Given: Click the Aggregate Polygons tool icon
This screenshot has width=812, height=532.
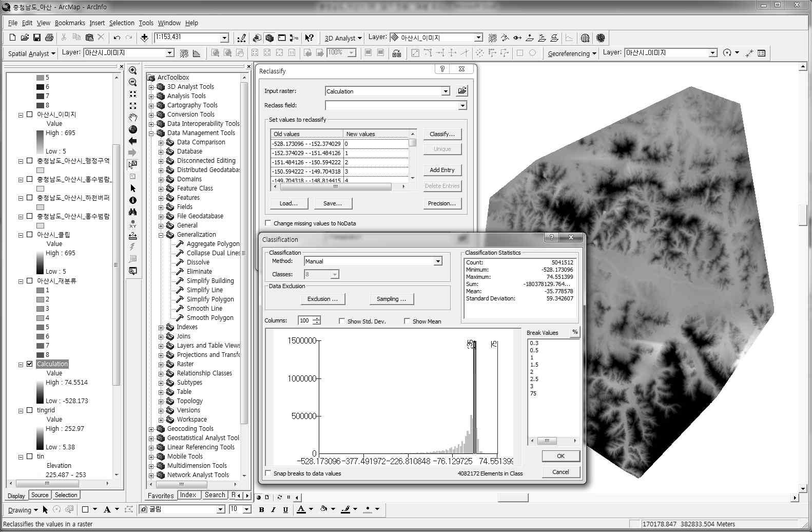Looking at the screenshot, I should click(180, 244).
